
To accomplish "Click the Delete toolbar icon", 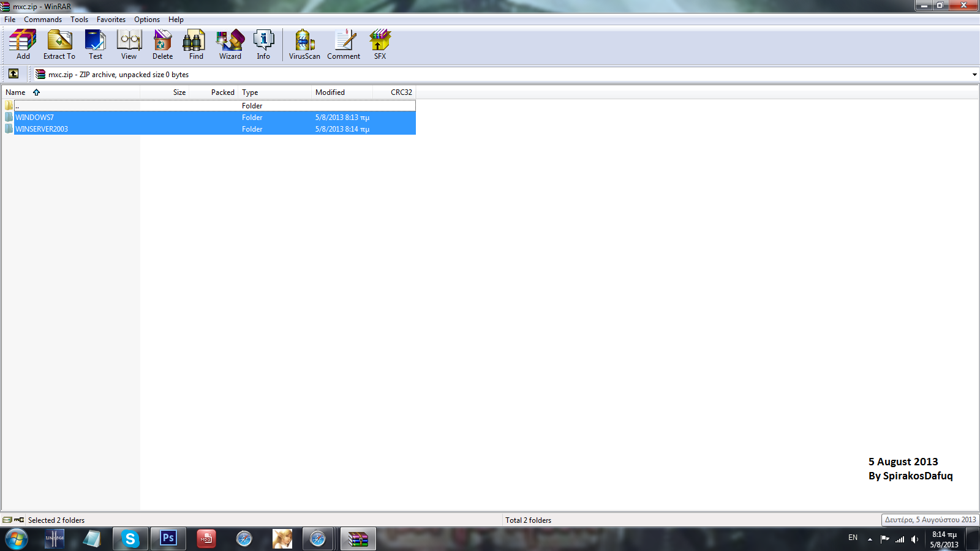I will pos(162,44).
